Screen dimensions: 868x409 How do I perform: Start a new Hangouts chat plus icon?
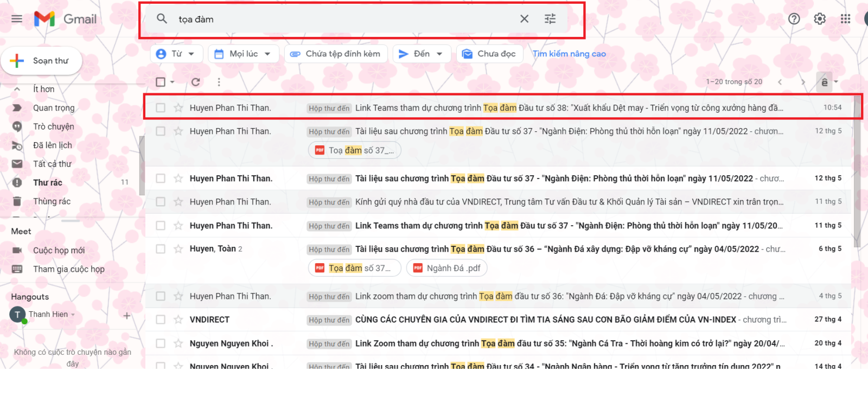pyautogui.click(x=126, y=316)
